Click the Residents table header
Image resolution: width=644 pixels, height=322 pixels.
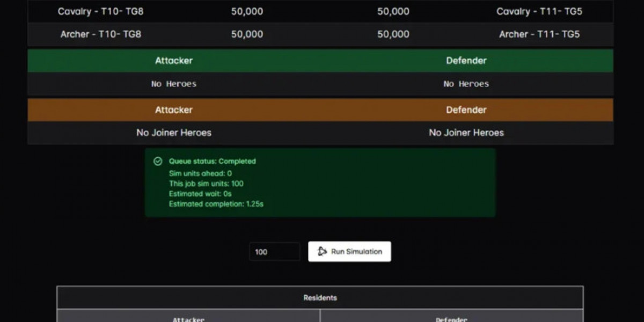pos(320,297)
